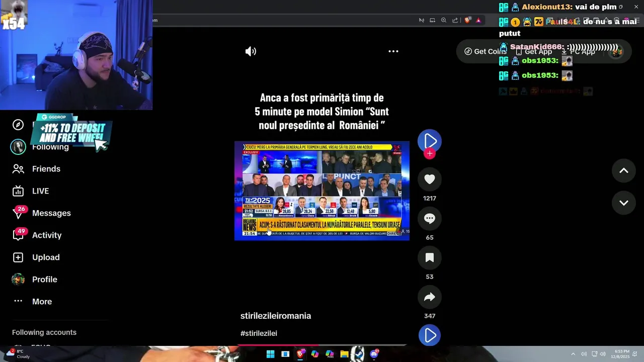Click the Brave browser taskbar icon
644x362 pixels.
point(300,354)
